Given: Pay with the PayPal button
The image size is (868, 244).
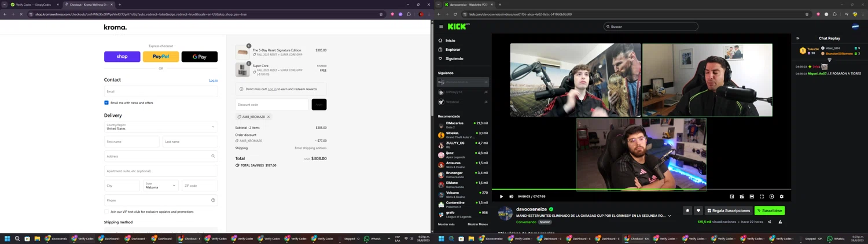Looking at the screenshot, I should 161,57.
